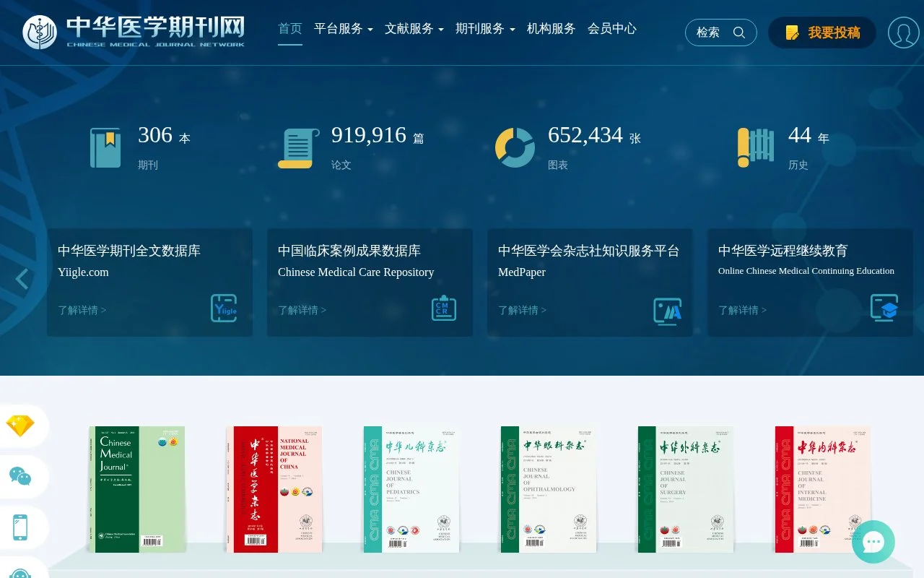The image size is (924, 578).
Task: Click 了解详情 under 中国临床案例成果数据库
Action: click(x=302, y=310)
